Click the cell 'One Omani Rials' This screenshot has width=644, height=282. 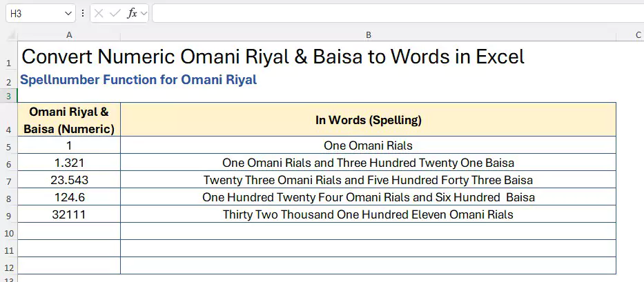tap(369, 145)
